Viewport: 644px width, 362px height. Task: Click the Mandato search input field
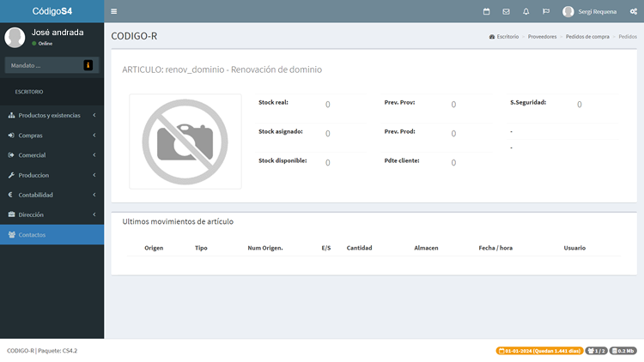tap(43, 65)
